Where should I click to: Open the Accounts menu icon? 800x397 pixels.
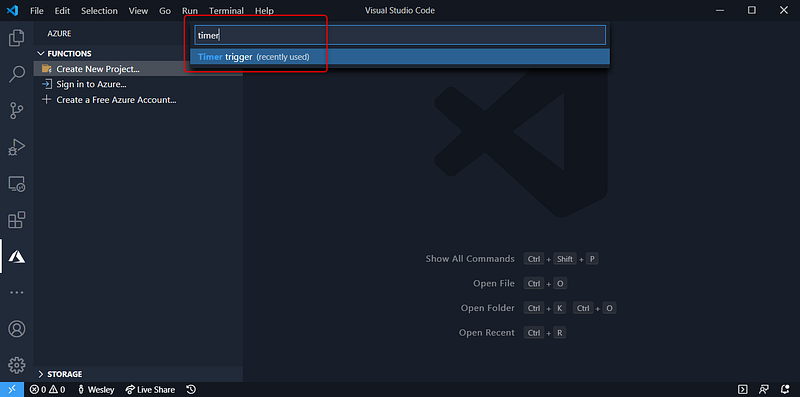click(x=17, y=329)
